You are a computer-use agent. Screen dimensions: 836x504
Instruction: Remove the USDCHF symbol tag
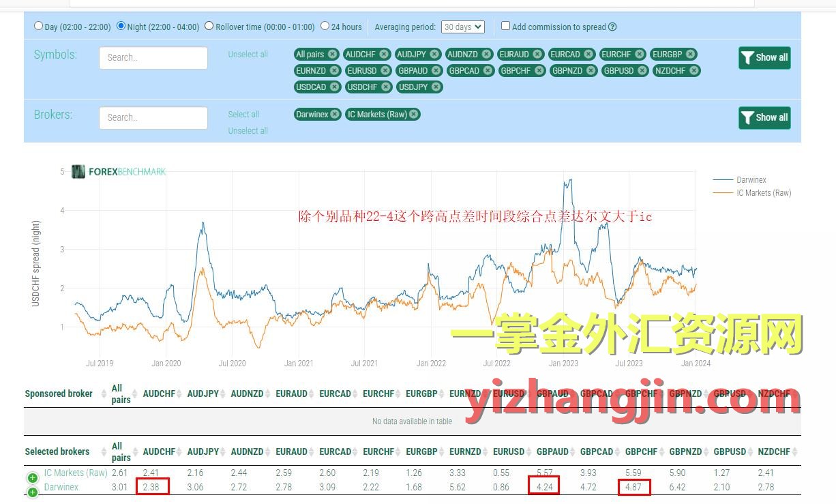tap(385, 87)
